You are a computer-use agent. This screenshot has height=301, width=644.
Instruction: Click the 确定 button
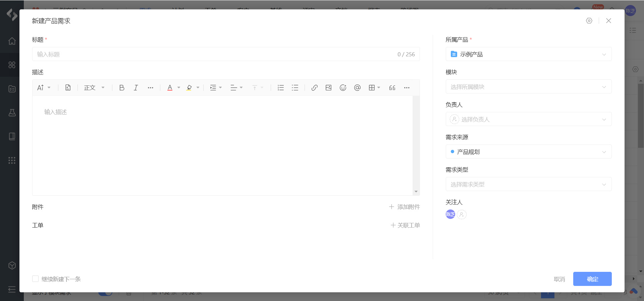click(x=592, y=279)
